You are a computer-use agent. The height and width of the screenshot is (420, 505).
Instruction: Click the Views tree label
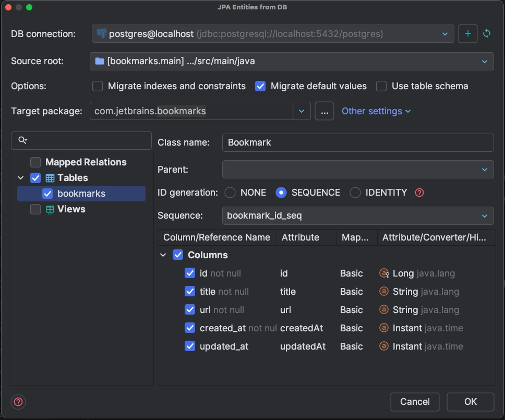tap(71, 209)
